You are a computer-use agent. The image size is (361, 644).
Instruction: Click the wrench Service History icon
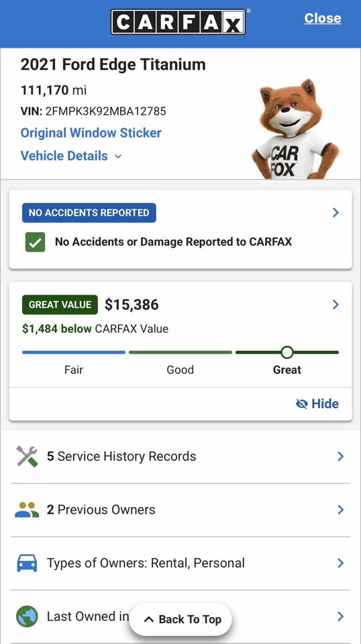click(27, 456)
